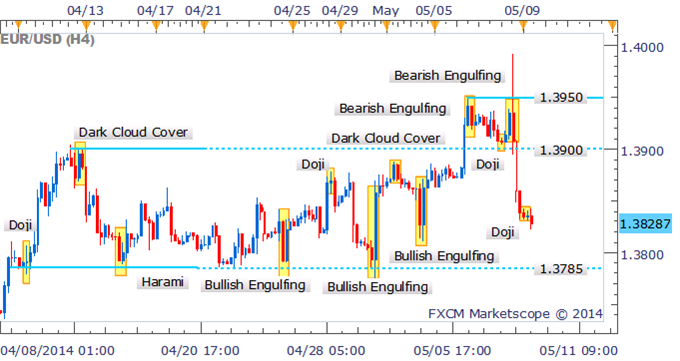
Task: Select the Harami pattern label
Action: (163, 282)
